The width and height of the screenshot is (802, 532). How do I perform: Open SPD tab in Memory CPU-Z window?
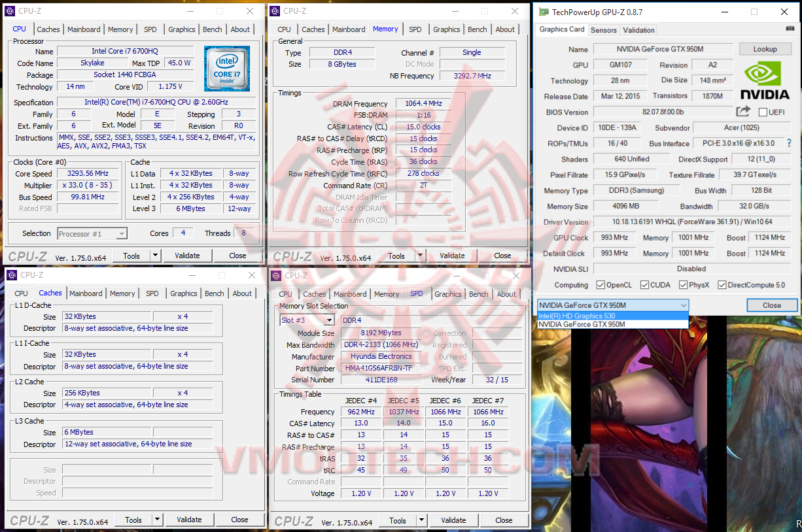click(415, 29)
